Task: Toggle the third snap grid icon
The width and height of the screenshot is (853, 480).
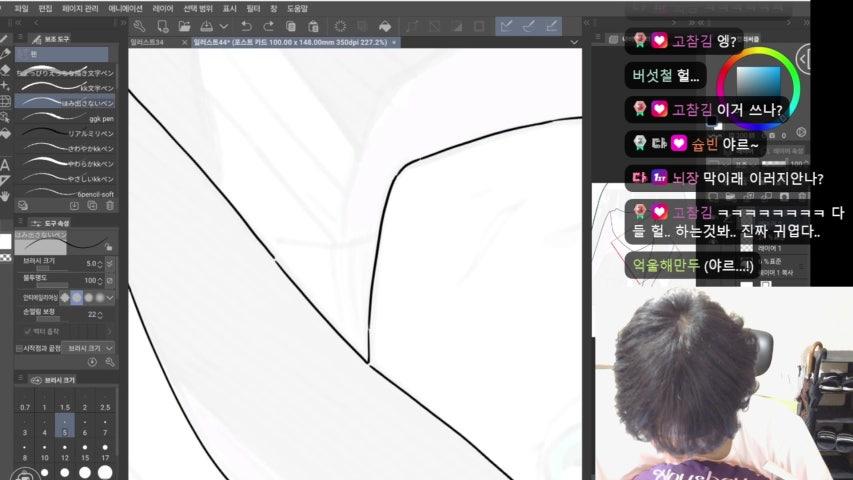Action: (x=551, y=26)
